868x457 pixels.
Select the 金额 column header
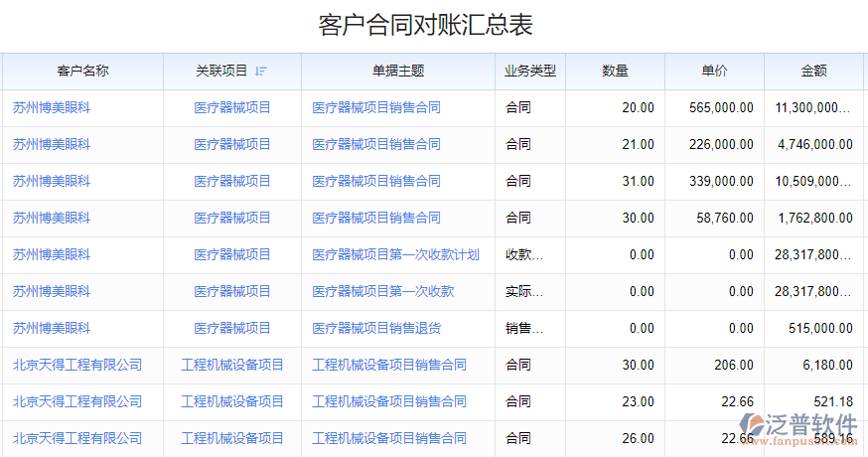813,71
